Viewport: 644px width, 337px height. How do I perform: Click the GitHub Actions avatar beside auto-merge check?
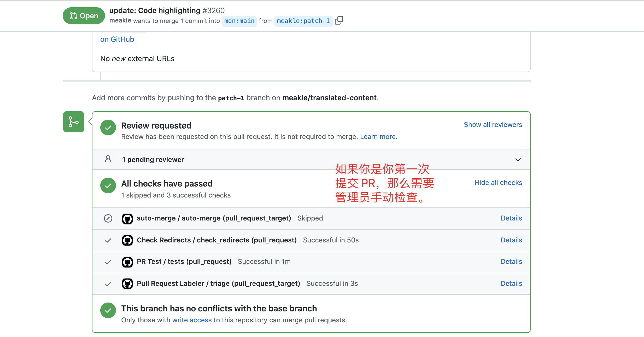point(127,218)
